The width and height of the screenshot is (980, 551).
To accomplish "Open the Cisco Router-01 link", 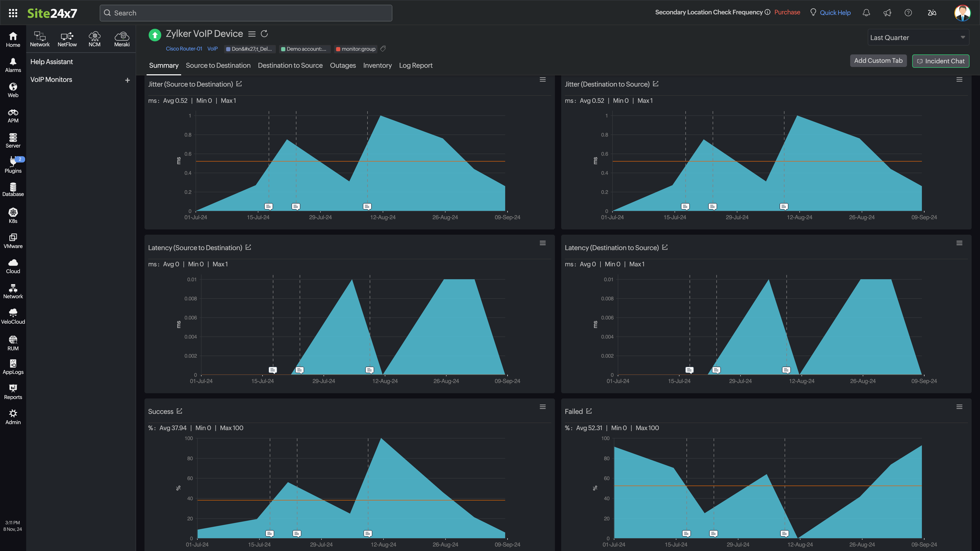I will (x=184, y=49).
